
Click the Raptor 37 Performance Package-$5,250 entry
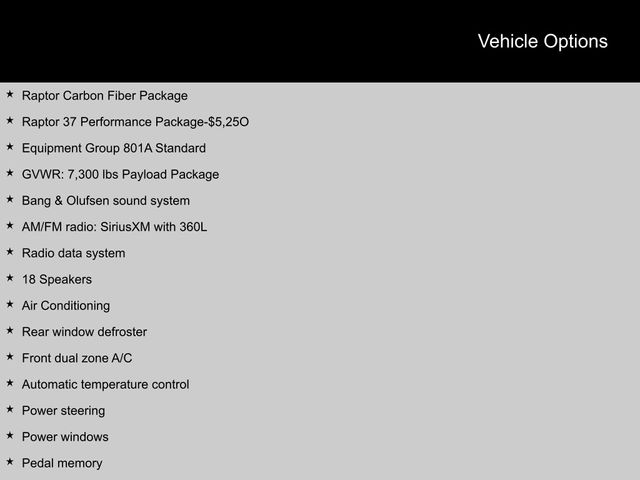(136, 122)
